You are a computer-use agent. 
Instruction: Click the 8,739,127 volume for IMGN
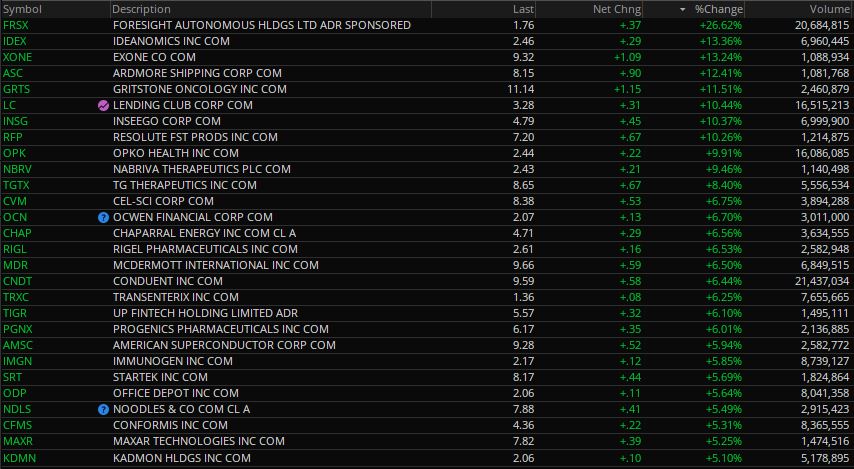point(825,361)
